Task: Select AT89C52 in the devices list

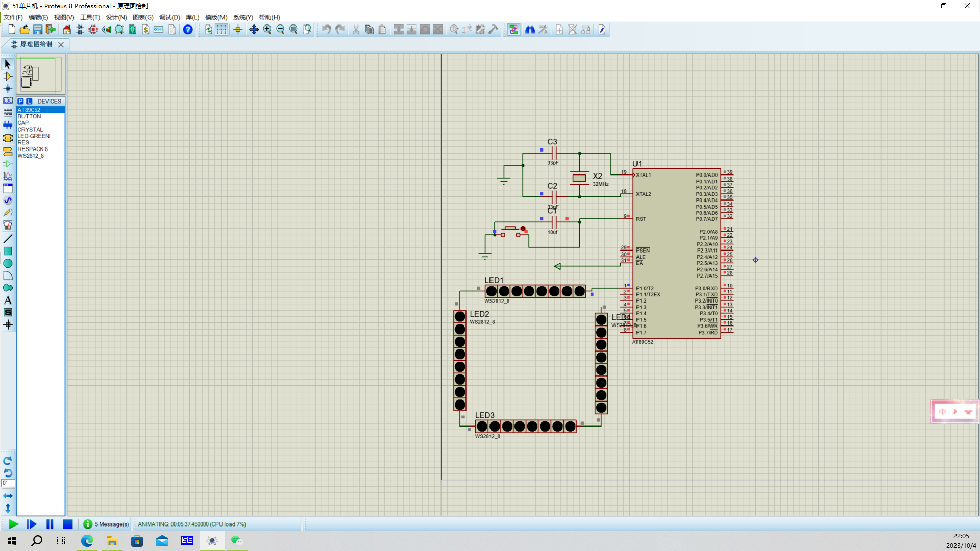Action: (40, 110)
